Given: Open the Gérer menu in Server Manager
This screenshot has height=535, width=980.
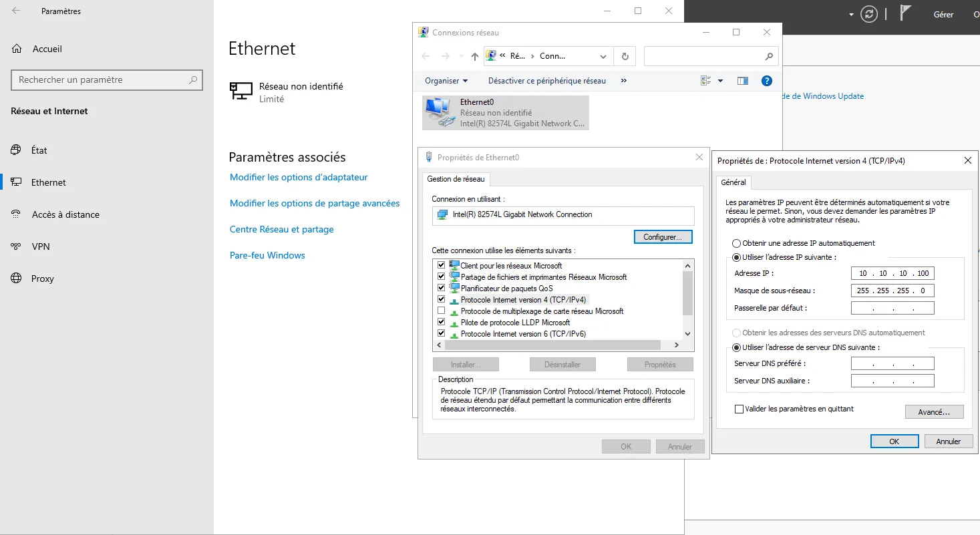Looking at the screenshot, I should (x=943, y=14).
